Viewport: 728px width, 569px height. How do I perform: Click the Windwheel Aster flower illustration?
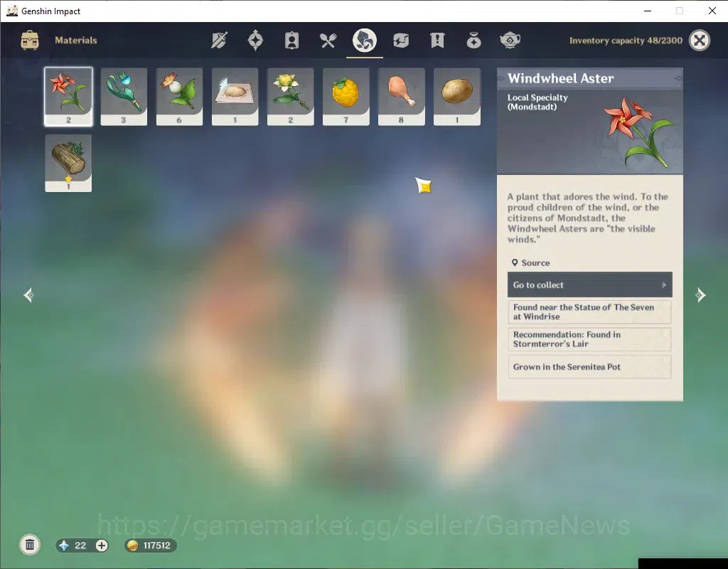(639, 132)
